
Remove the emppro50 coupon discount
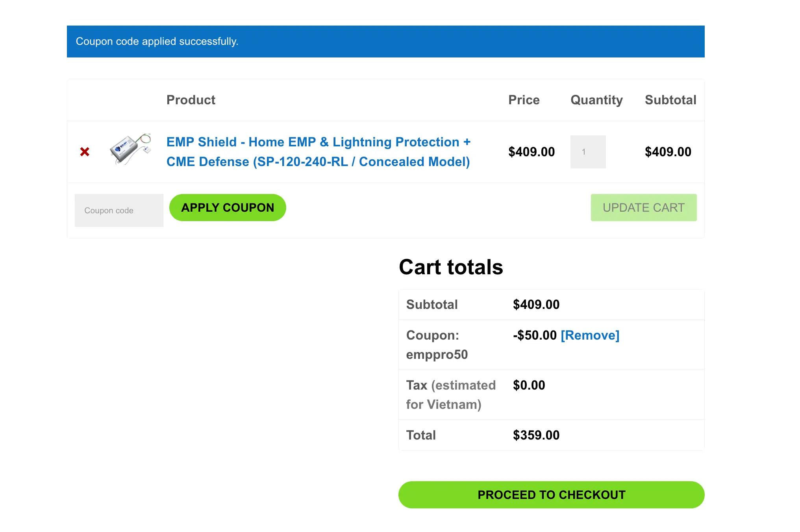[590, 335]
